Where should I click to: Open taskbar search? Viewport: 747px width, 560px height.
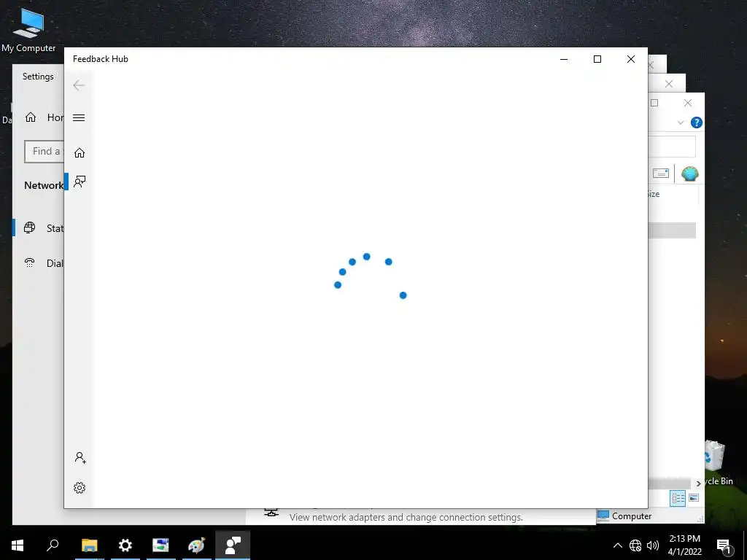(53, 545)
